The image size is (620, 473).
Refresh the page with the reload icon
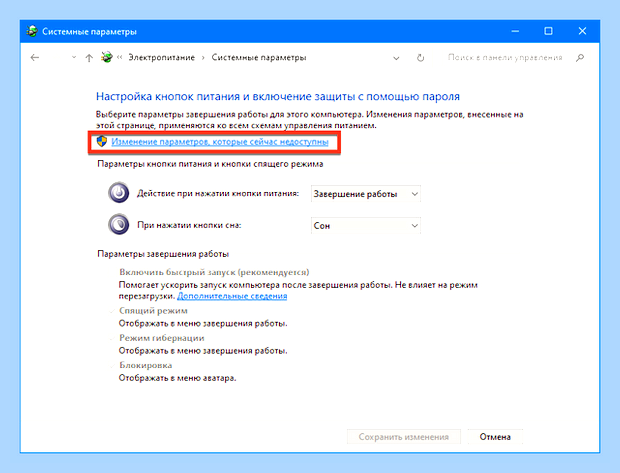(x=420, y=58)
